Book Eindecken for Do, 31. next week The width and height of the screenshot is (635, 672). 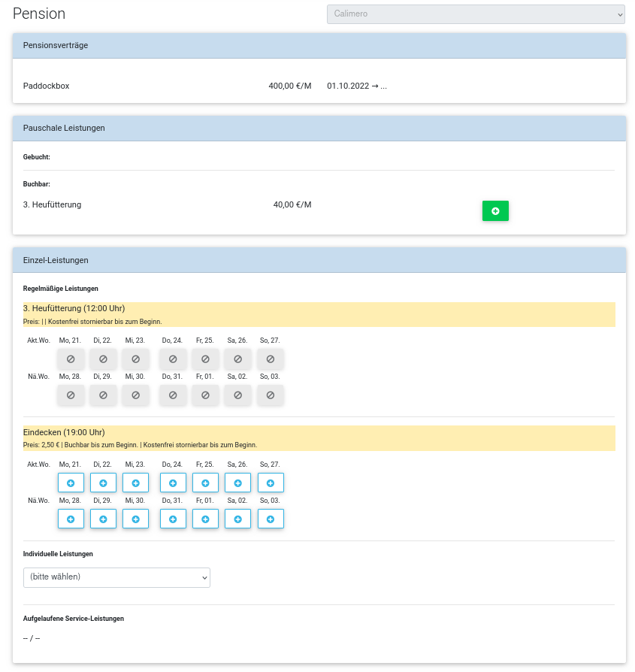coord(173,519)
